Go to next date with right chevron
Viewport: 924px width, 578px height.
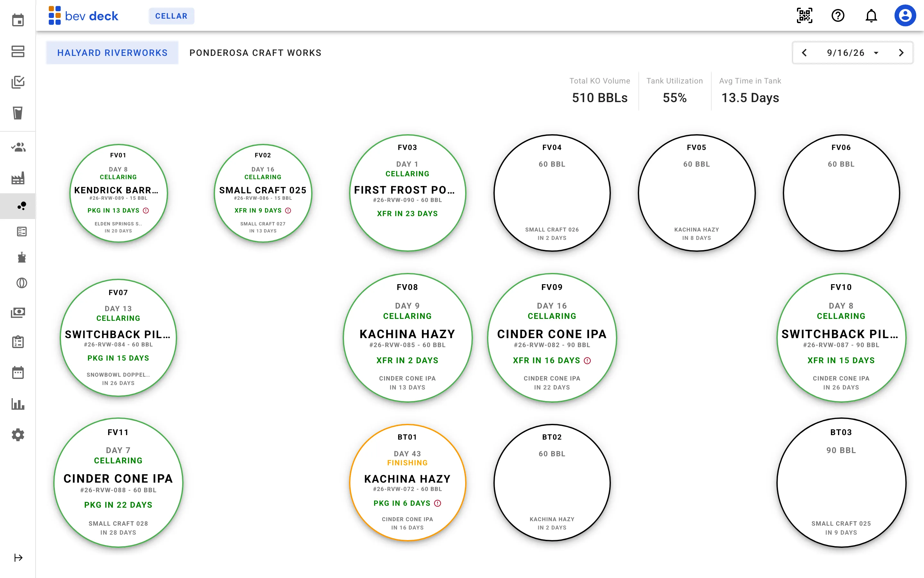pyautogui.click(x=901, y=53)
